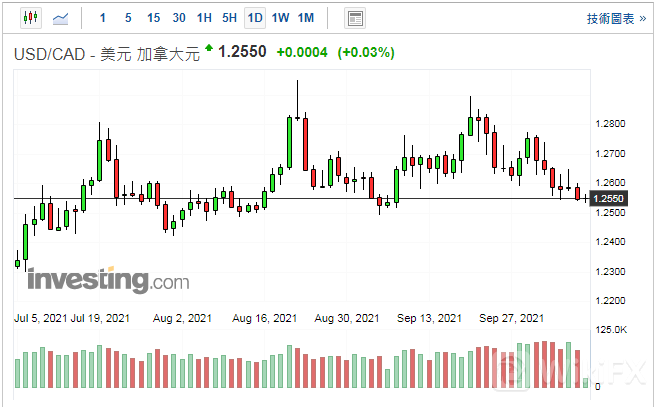The image size is (657, 407).
Task: Click the 1.2300 price axis label
Action: pos(610,272)
